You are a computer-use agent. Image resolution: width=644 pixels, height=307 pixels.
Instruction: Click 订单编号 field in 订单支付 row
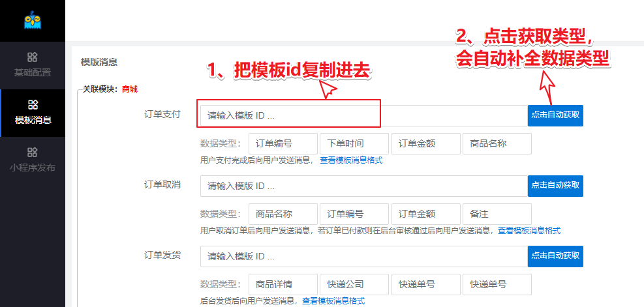tap(283, 143)
